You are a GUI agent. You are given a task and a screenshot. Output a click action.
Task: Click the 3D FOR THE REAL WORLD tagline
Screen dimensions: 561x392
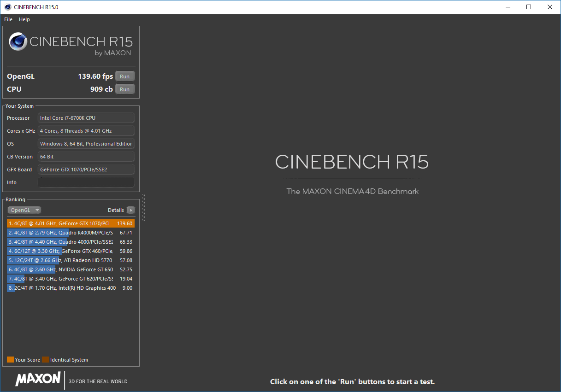pos(98,381)
